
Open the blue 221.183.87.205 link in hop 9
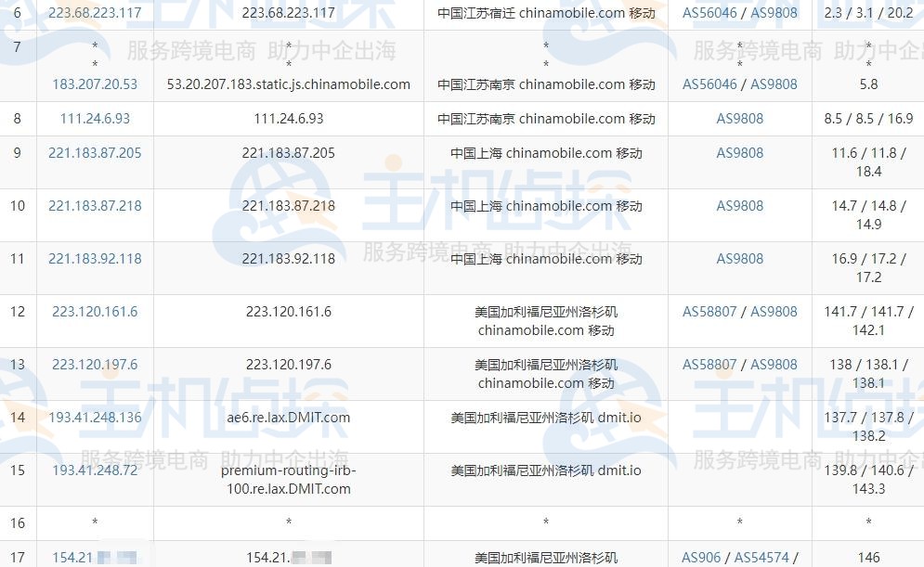click(95, 153)
